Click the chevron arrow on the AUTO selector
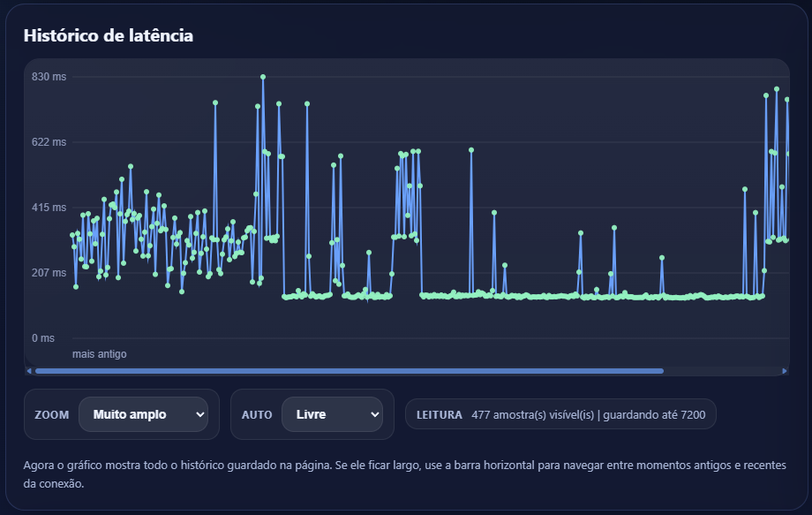Image resolution: width=812 pixels, height=515 pixels. pyautogui.click(x=376, y=414)
